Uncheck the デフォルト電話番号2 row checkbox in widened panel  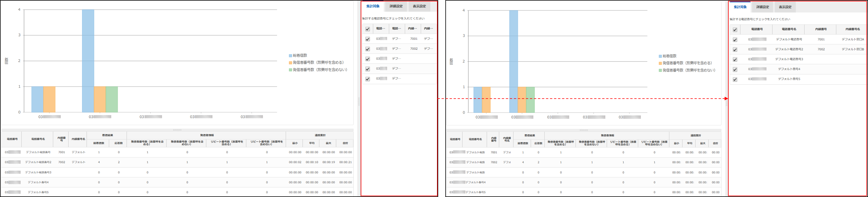[x=735, y=50]
